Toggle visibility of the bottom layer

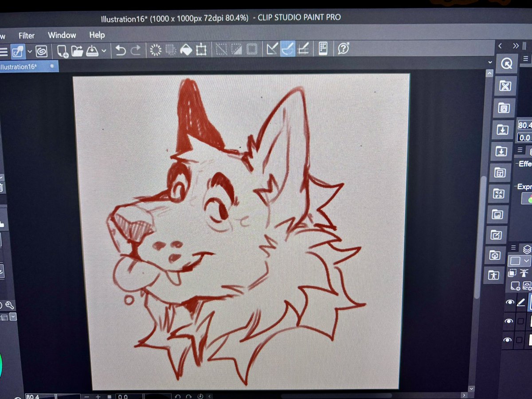click(x=507, y=340)
